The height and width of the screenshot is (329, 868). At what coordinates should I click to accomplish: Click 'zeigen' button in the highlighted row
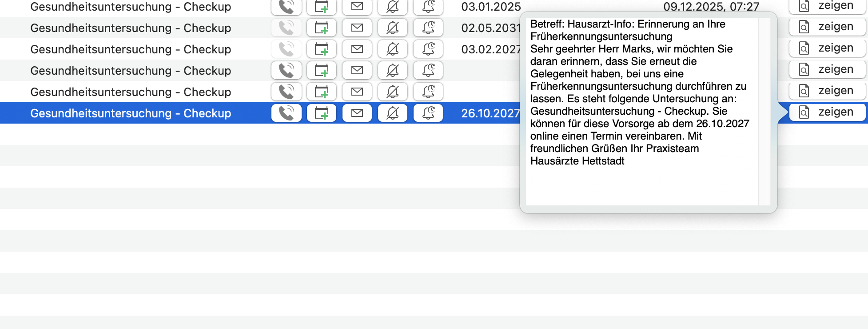(x=828, y=112)
